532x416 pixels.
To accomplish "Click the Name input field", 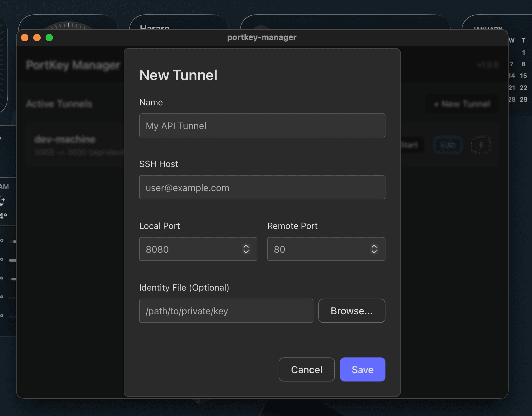I will click(x=262, y=125).
